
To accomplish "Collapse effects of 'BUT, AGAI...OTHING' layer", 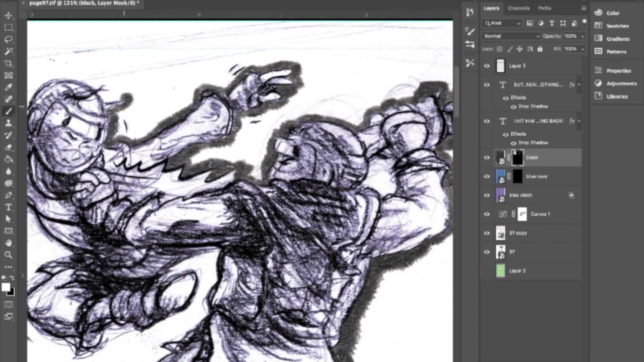I will point(579,85).
